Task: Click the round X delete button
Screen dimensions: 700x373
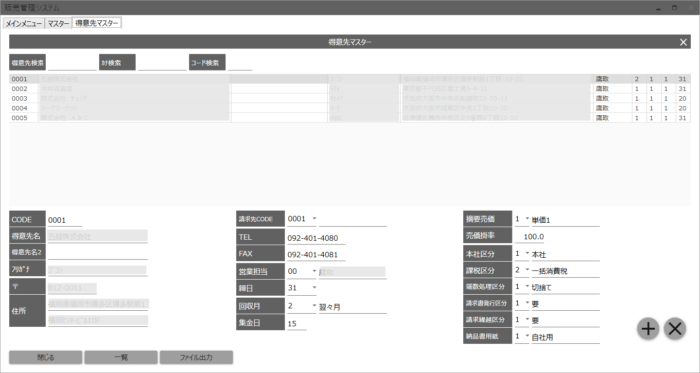Action: (x=675, y=329)
